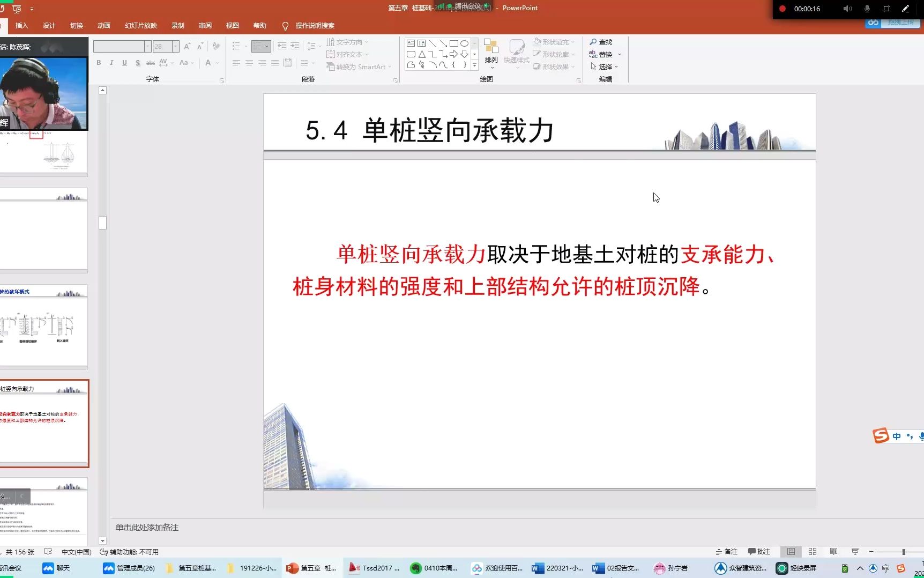The height and width of the screenshot is (578, 924).
Task: Toggle strikethrough formatting
Action: pyautogui.click(x=151, y=63)
